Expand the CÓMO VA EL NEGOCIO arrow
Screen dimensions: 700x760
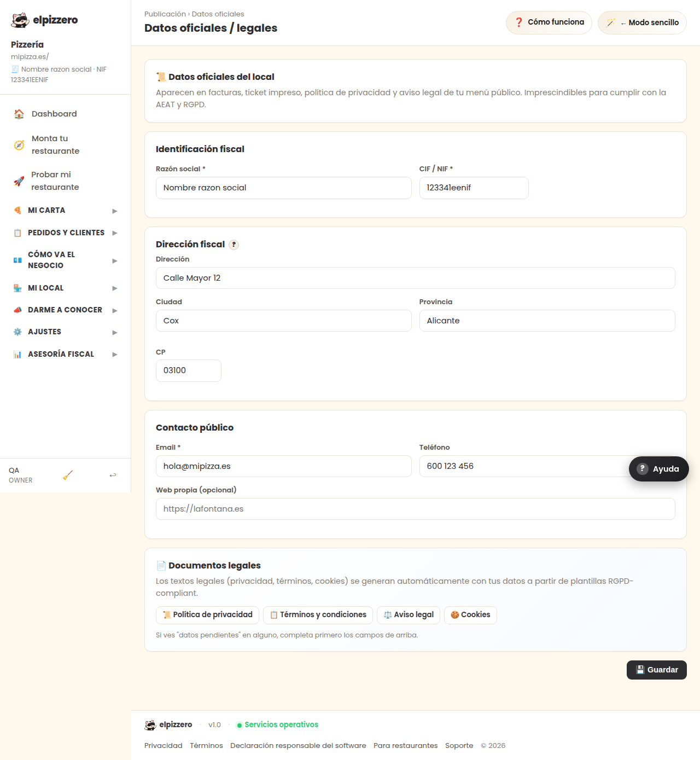tap(115, 260)
